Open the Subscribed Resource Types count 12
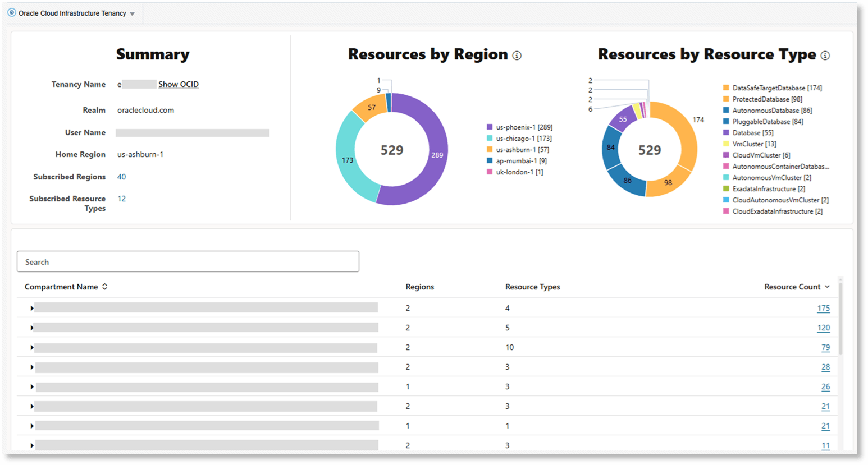Screen dimensions: 868x465 (x=121, y=199)
